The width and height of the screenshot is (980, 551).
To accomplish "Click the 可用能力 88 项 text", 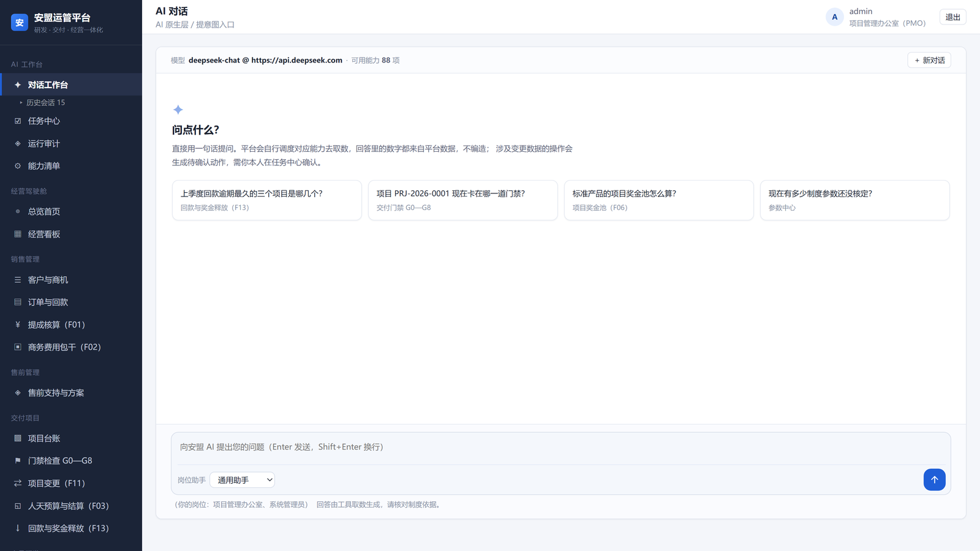I will point(375,60).
